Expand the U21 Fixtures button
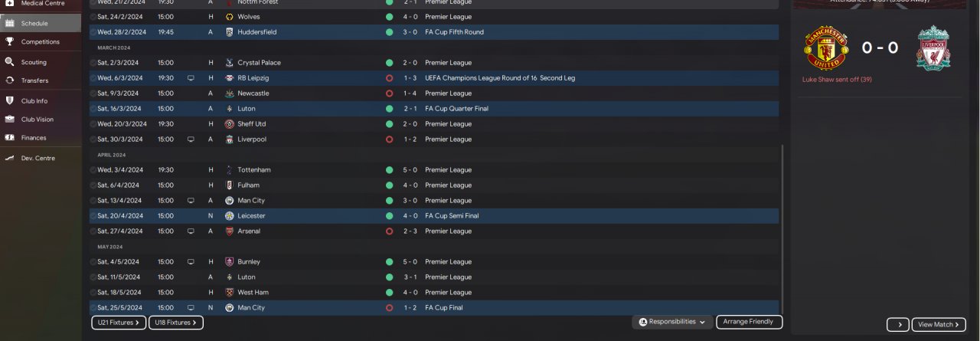This screenshot has height=341, width=980. (x=119, y=323)
